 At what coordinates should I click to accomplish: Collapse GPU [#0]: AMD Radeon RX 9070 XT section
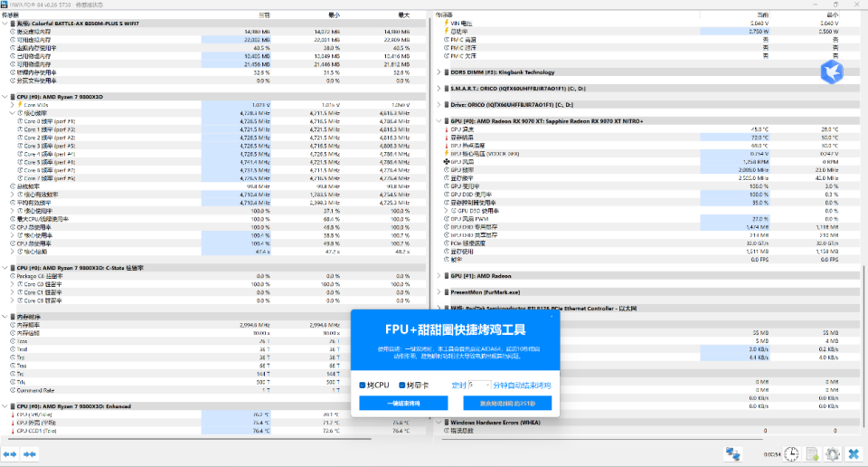point(439,120)
